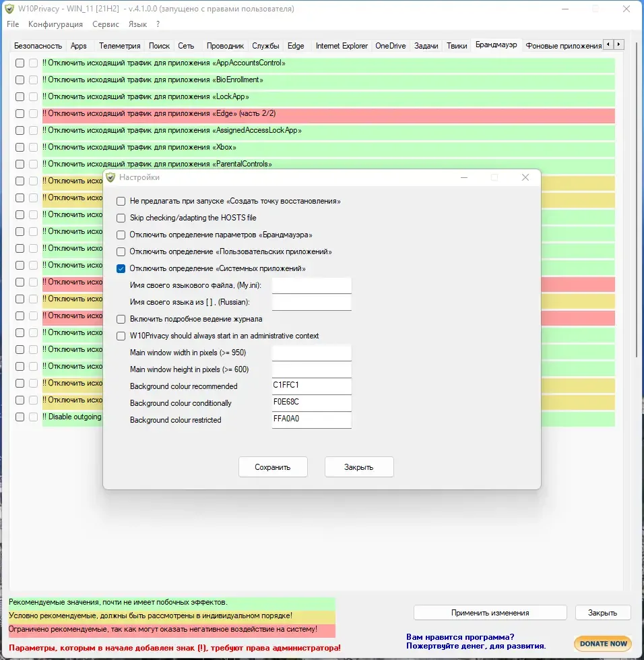Click Применить изменения button

490,612
